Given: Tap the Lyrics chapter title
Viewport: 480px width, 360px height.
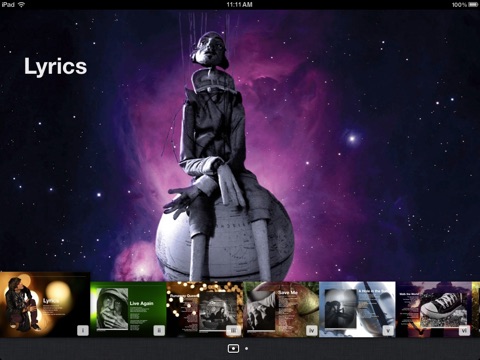Looking at the screenshot, I should point(55,67).
